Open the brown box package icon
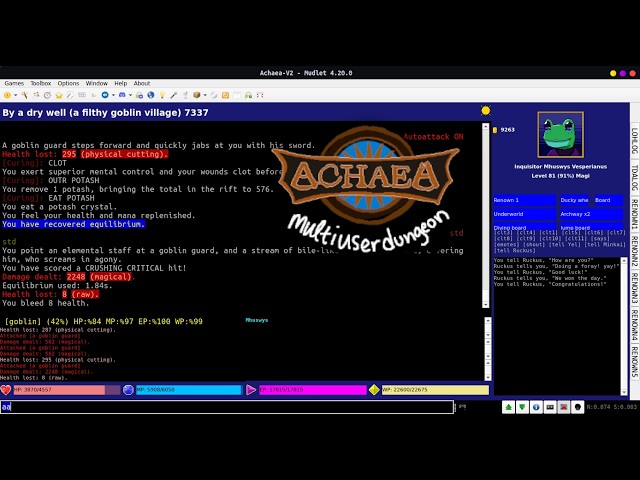 click(197, 95)
